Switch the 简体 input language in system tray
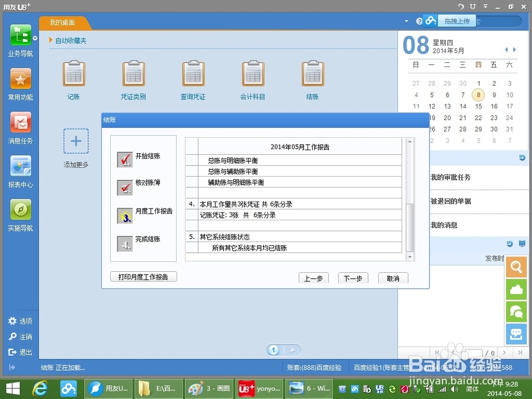The height and width of the screenshot is (399, 532). (x=471, y=388)
